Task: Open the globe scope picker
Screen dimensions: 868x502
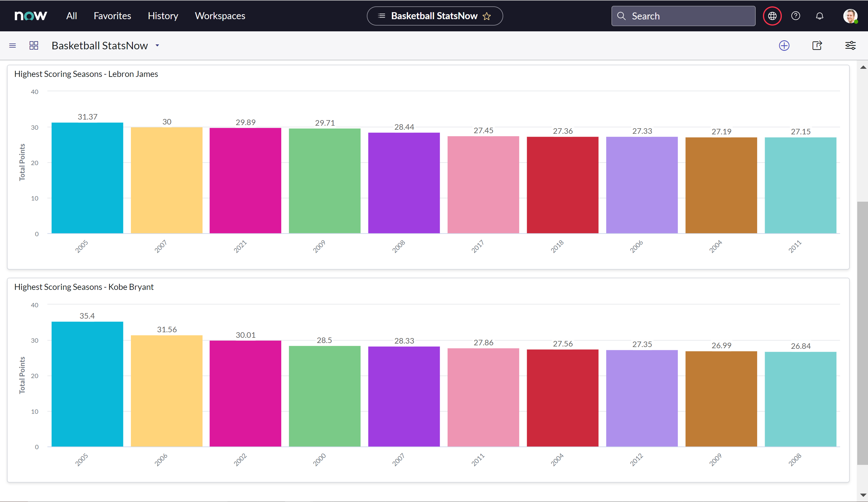Action: click(x=772, y=16)
